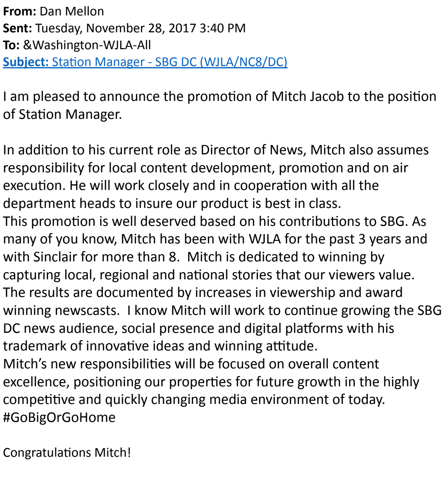Screen dimensions: 448x479
Task: Click the bold To label
Action: (11, 45)
